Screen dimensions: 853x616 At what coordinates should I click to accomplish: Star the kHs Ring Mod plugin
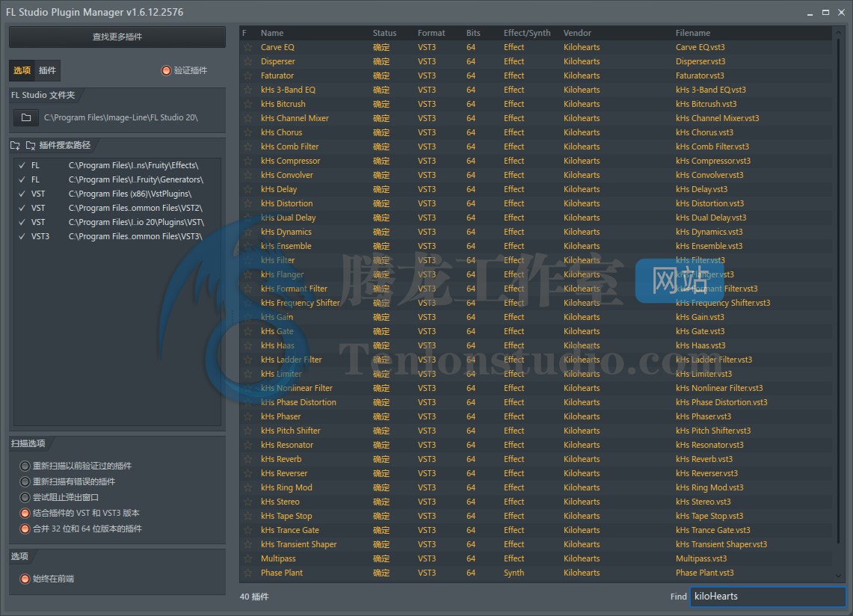coord(248,487)
